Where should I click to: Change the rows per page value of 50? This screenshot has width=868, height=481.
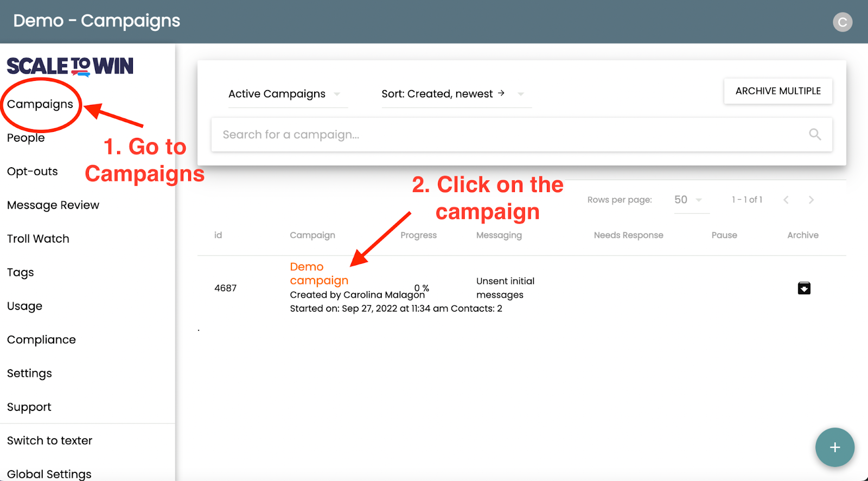(x=691, y=200)
